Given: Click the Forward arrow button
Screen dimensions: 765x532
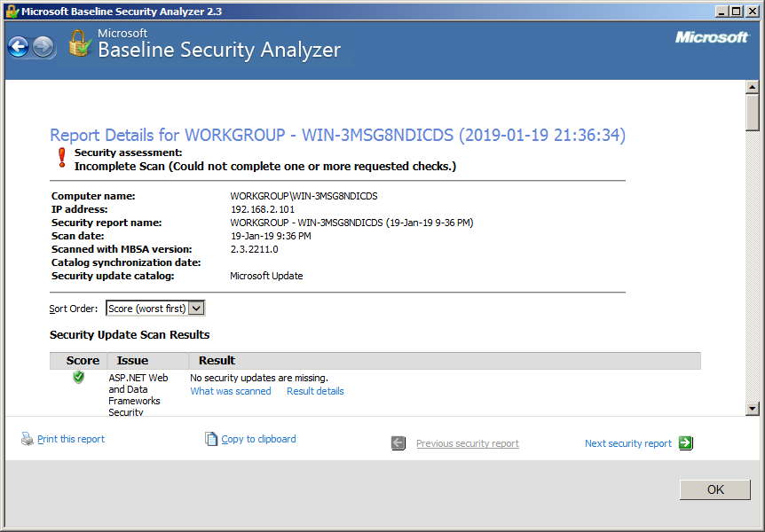Looking at the screenshot, I should pos(43,47).
